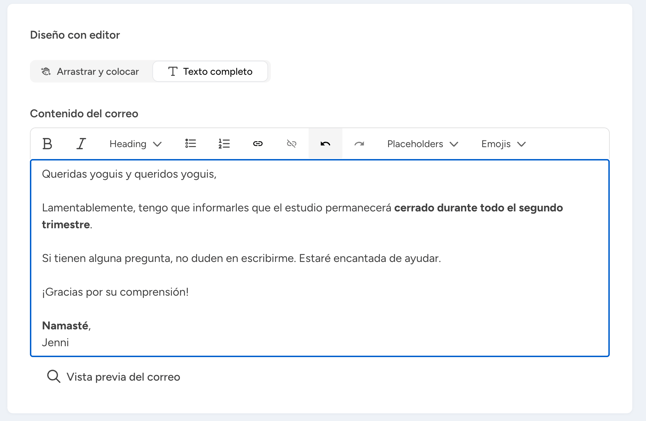Redo the last undone edit
646x421 pixels.
359,144
